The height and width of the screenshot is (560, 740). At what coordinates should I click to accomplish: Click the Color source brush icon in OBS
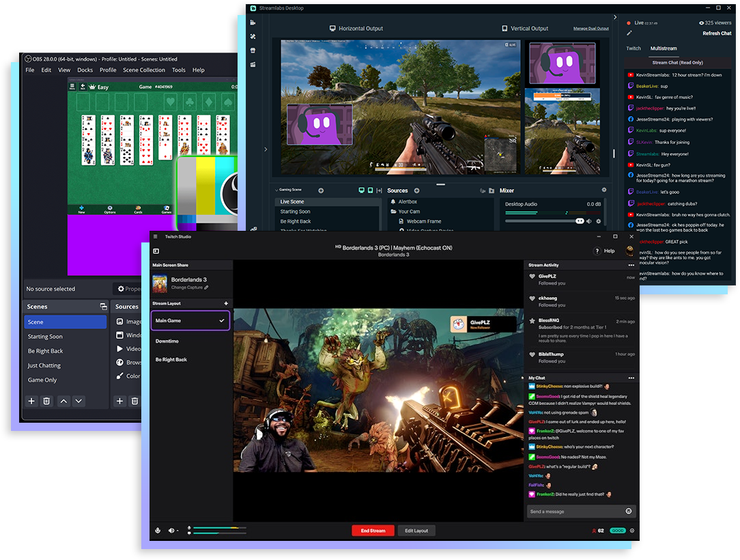[120, 376]
